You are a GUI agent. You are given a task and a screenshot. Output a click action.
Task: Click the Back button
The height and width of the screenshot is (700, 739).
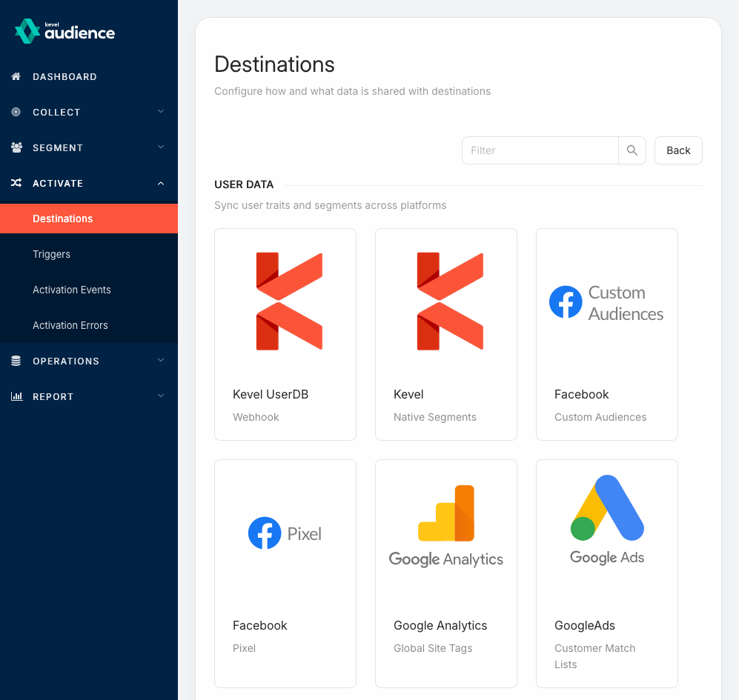coord(677,150)
